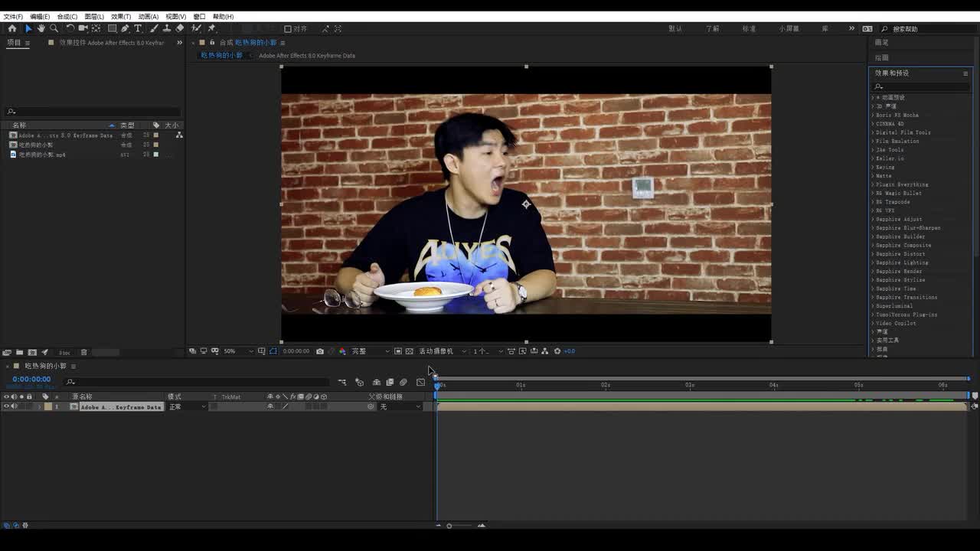The width and height of the screenshot is (980, 551).
Task: Open the parent 无 dropdown for layer 1
Action: [x=400, y=406]
